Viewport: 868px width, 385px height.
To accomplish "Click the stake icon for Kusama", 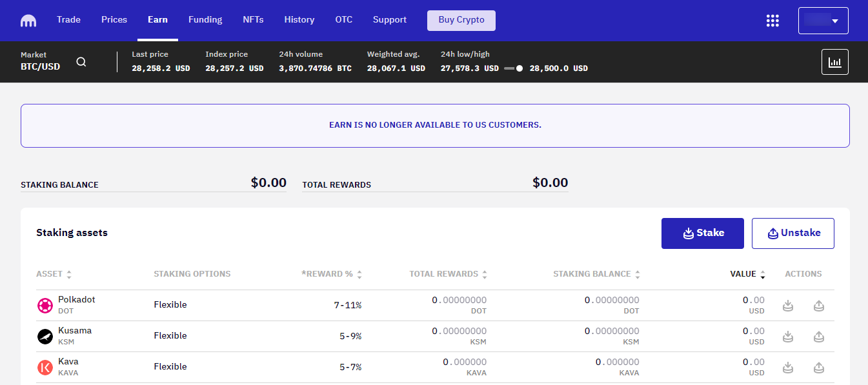I will click(x=788, y=337).
